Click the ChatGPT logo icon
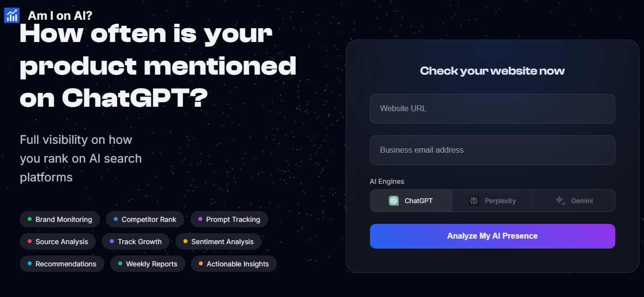This screenshot has height=297, width=644. click(394, 201)
